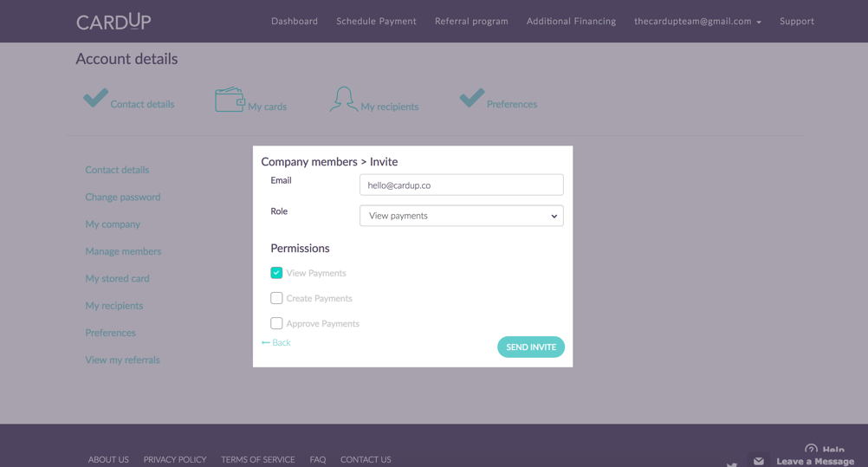The width and height of the screenshot is (868, 467).
Task: Click the CardUp logo
Action: pos(113,21)
